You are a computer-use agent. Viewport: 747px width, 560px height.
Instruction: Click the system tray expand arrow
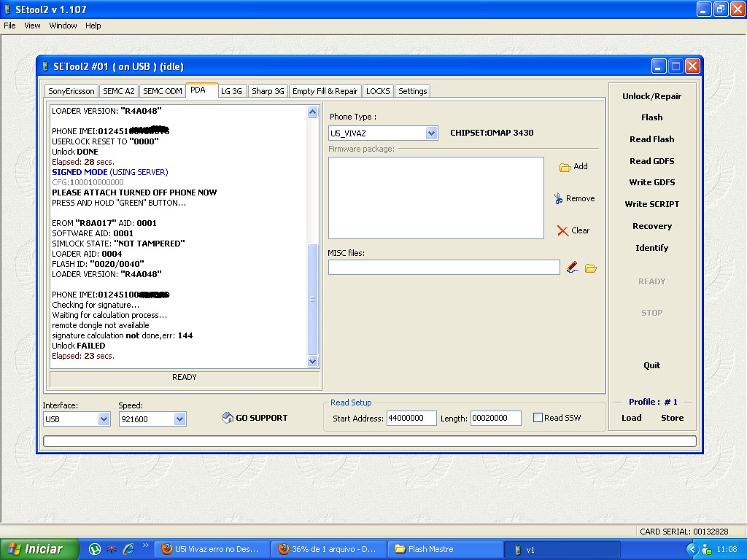692,549
